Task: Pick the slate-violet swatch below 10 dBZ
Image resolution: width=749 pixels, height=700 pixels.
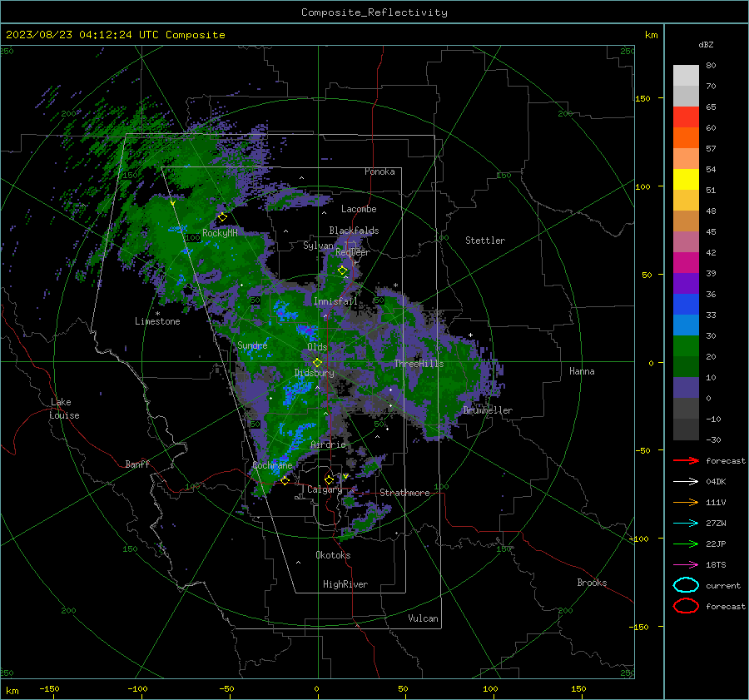Action: (686, 388)
